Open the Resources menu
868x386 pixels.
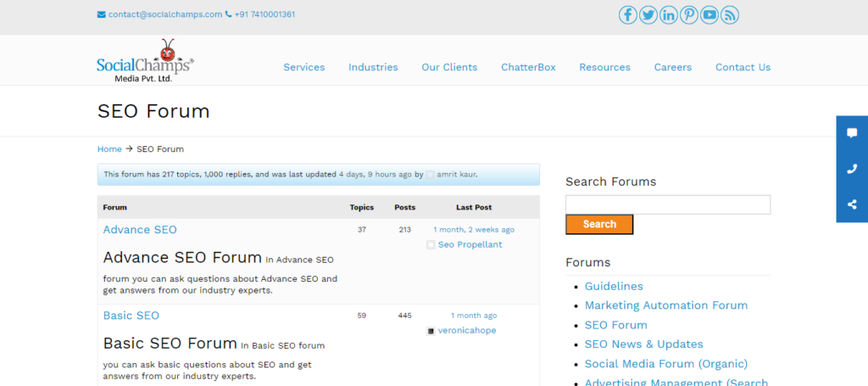pyautogui.click(x=604, y=68)
